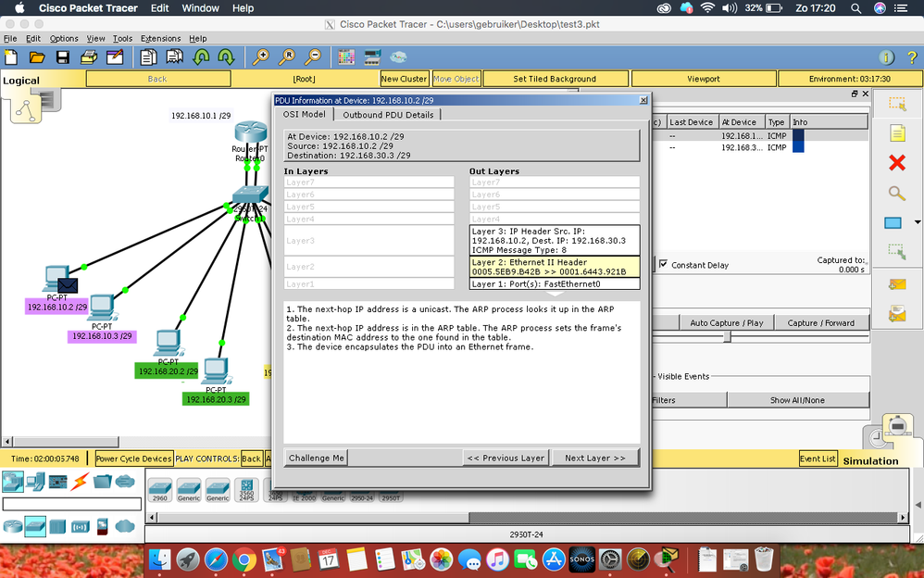Pick the 3560 24PS switch device

(x=246, y=489)
